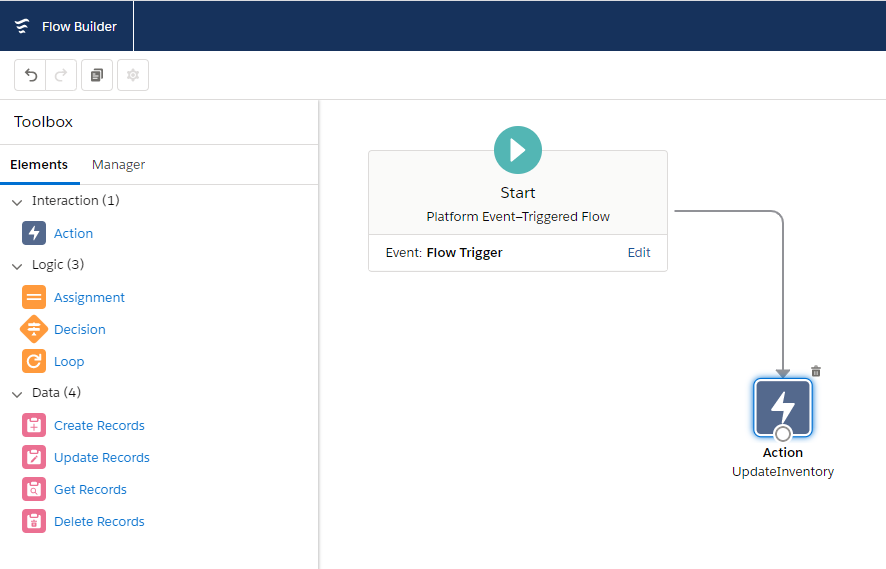886x569 pixels.
Task: Click the Redo arrow in the toolbar
Action: tap(60, 75)
